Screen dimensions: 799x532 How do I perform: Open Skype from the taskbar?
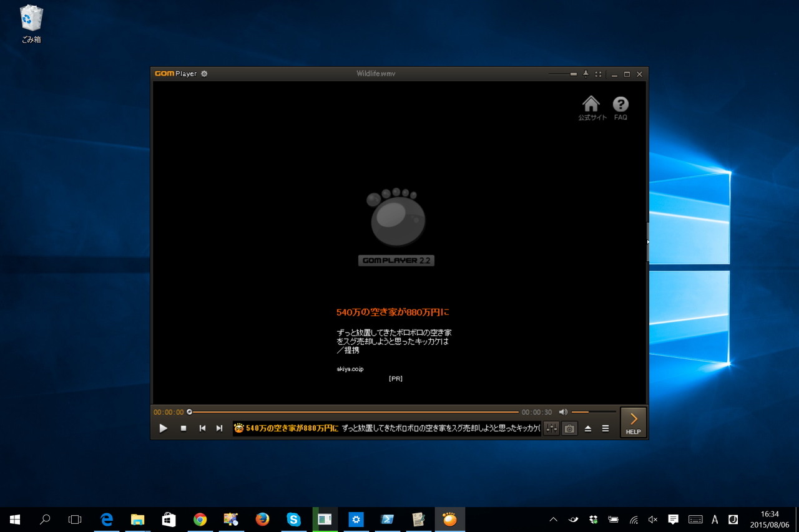click(x=293, y=520)
